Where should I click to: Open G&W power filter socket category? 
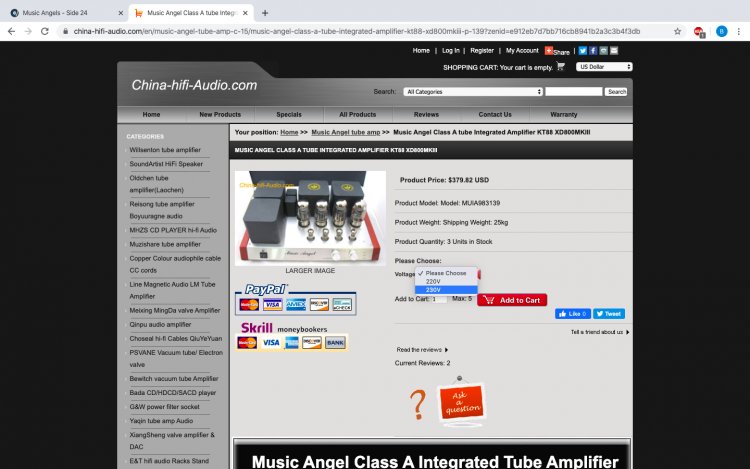click(x=165, y=407)
